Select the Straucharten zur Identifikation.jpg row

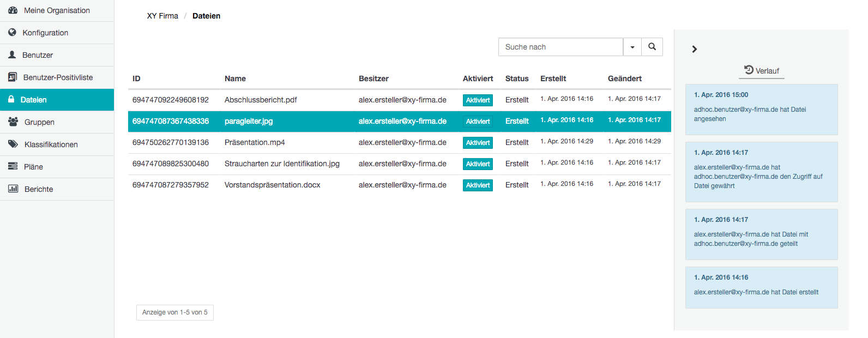(x=400, y=164)
